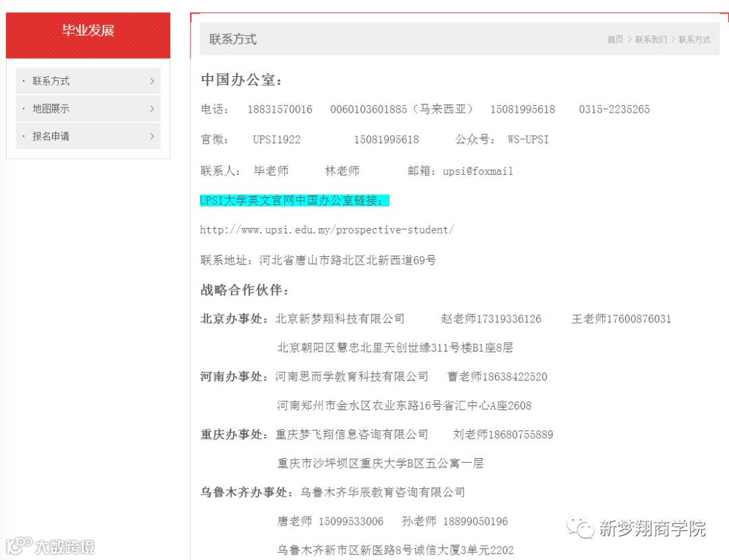
Task: Select the 官微 ID UPSI1922
Action: coord(277,140)
